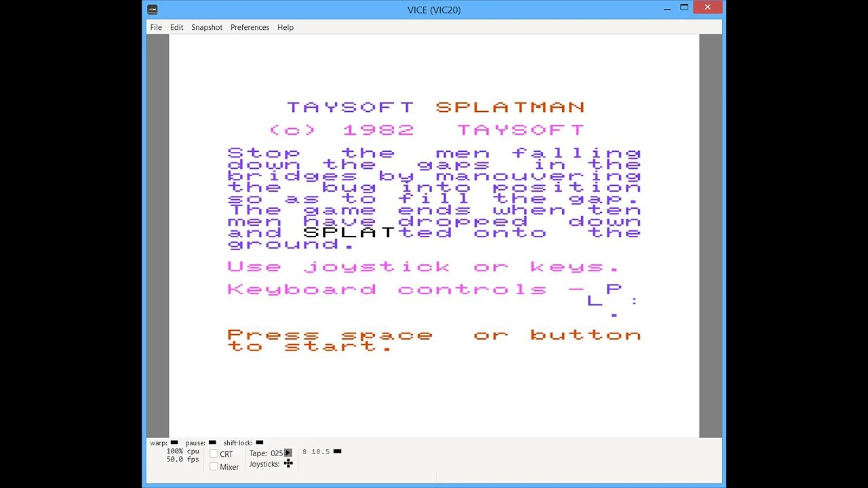This screenshot has width=868, height=488.
Task: Maximize the VICE window
Action: coord(684,7)
